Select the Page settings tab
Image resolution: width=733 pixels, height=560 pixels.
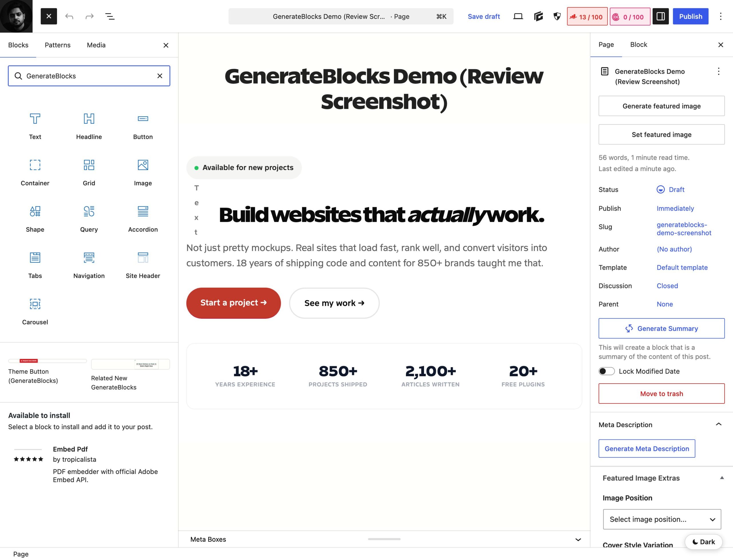(606, 45)
